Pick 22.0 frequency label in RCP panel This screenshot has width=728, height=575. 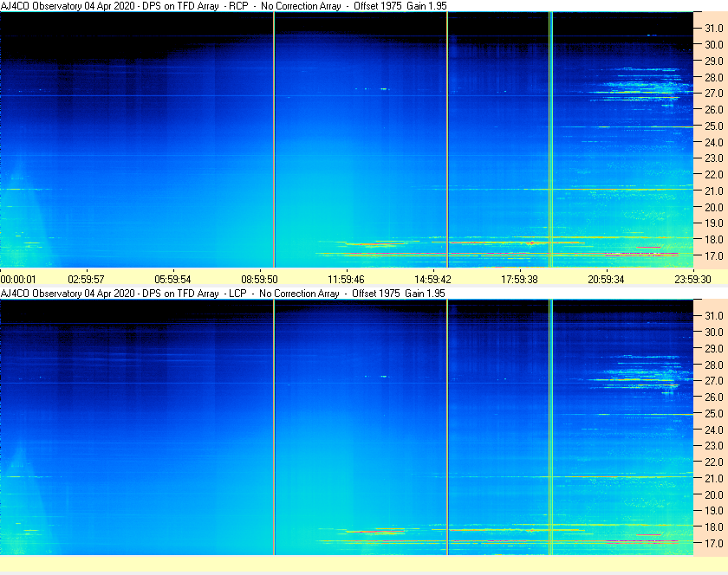[714, 175]
